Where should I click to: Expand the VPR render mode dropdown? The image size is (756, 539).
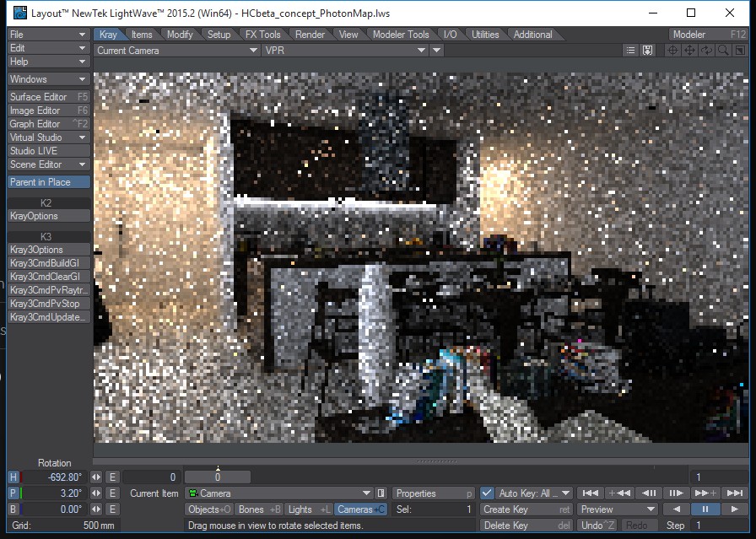[x=346, y=51]
